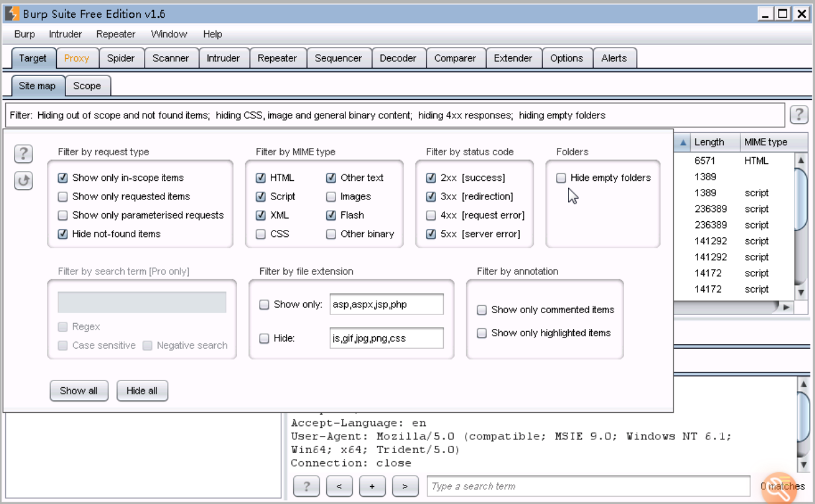Toggle Show only in-scope items
The height and width of the screenshot is (504, 815).
(63, 178)
